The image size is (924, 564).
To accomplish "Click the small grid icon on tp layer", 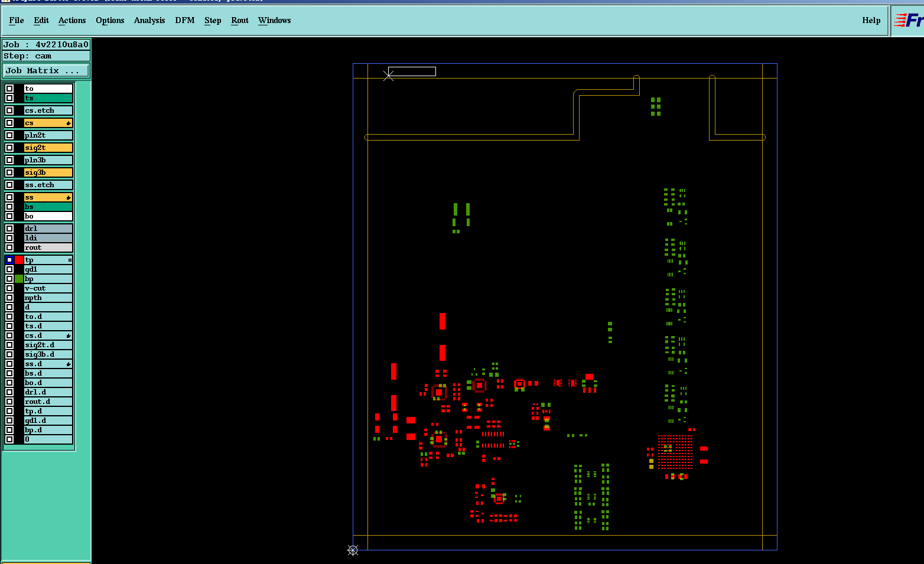I will [70, 260].
